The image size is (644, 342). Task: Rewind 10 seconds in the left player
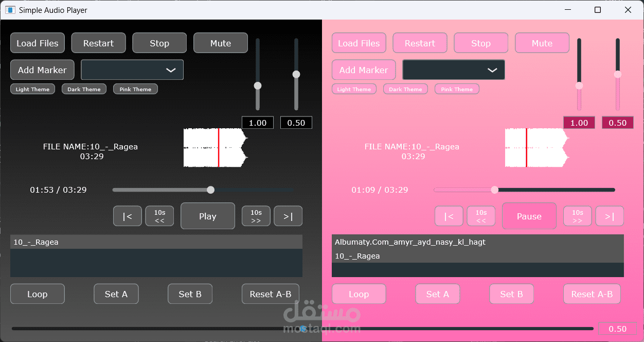[x=159, y=216]
